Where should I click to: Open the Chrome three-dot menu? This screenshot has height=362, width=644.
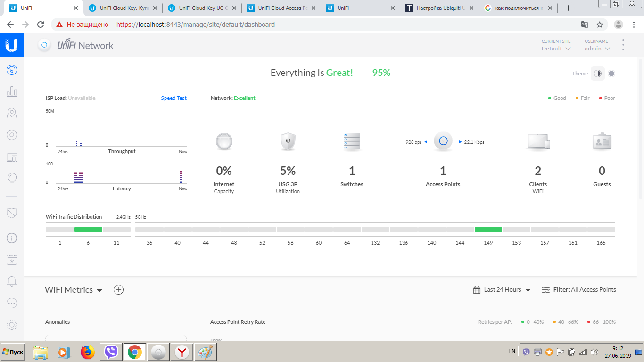[634, 25]
